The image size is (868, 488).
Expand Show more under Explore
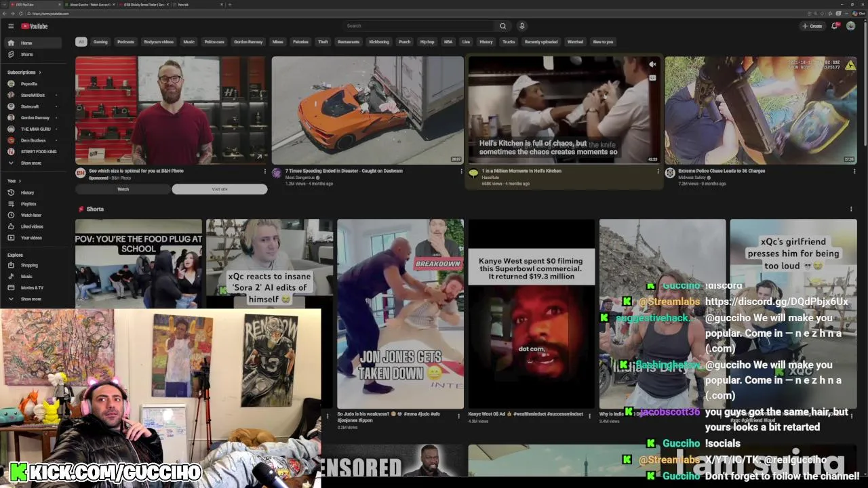coord(33,299)
